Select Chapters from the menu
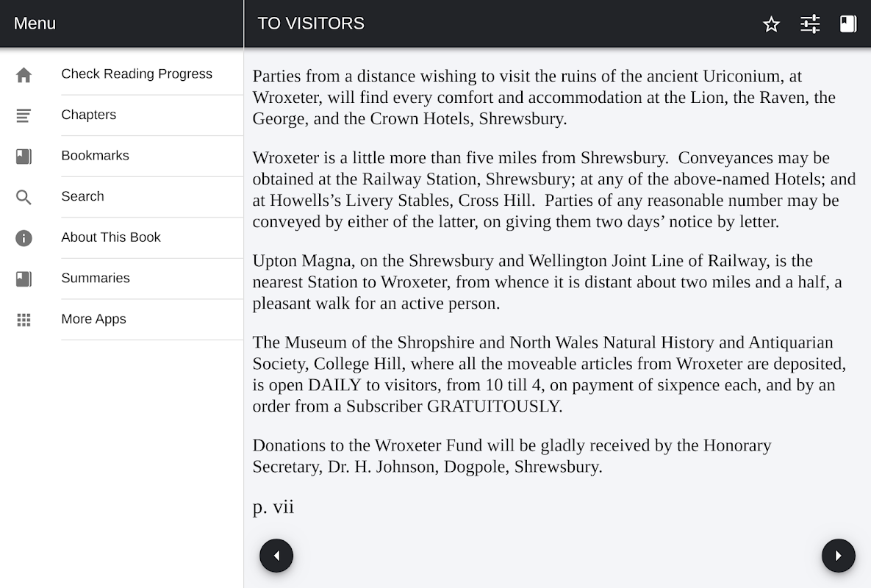Viewport: 871px width, 588px height. pos(89,115)
